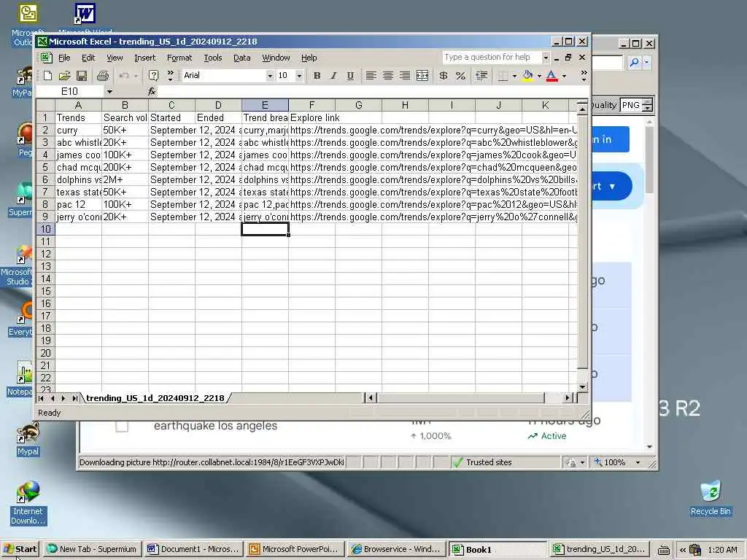Apply red Font Color swatch
The height and width of the screenshot is (560, 747).
pos(551,75)
